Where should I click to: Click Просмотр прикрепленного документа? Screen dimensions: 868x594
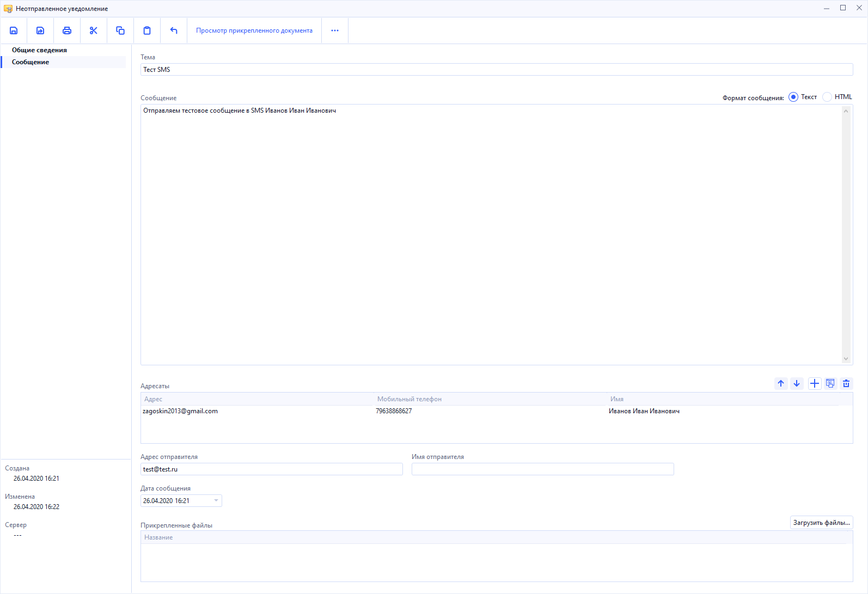(254, 30)
